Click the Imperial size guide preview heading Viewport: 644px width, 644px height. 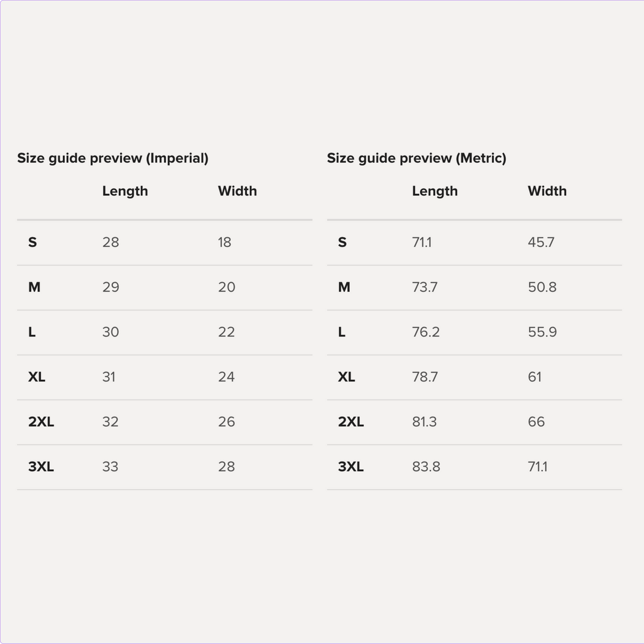tap(113, 158)
